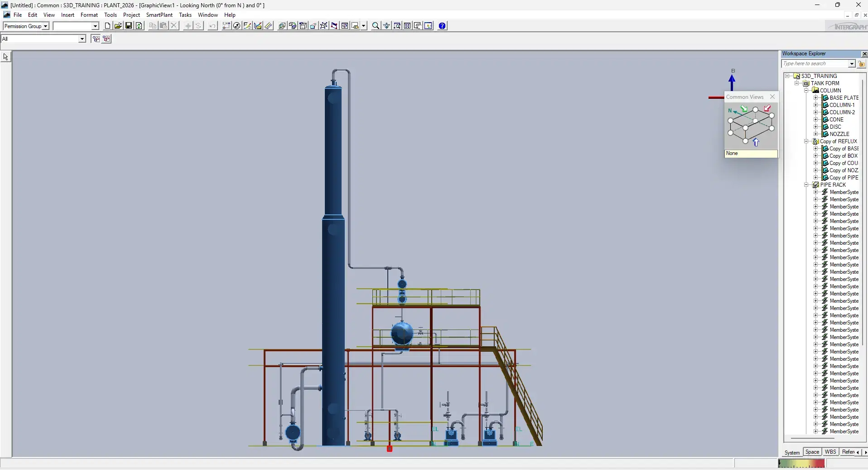Open the SmartPlant menu
868x470 pixels.
(159, 15)
